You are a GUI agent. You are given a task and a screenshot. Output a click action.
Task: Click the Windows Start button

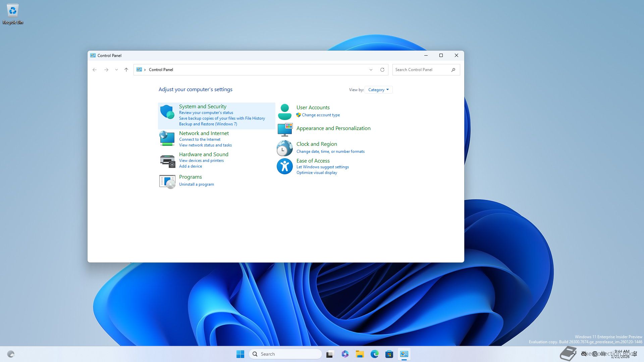coord(240,354)
